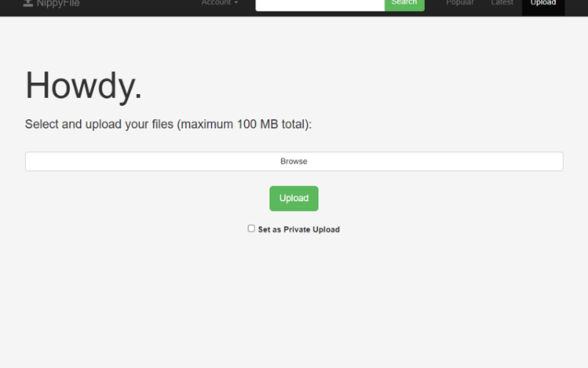Click the green Upload button
The width and height of the screenshot is (588, 368).
pyautogui.click(x=293, y=198)
